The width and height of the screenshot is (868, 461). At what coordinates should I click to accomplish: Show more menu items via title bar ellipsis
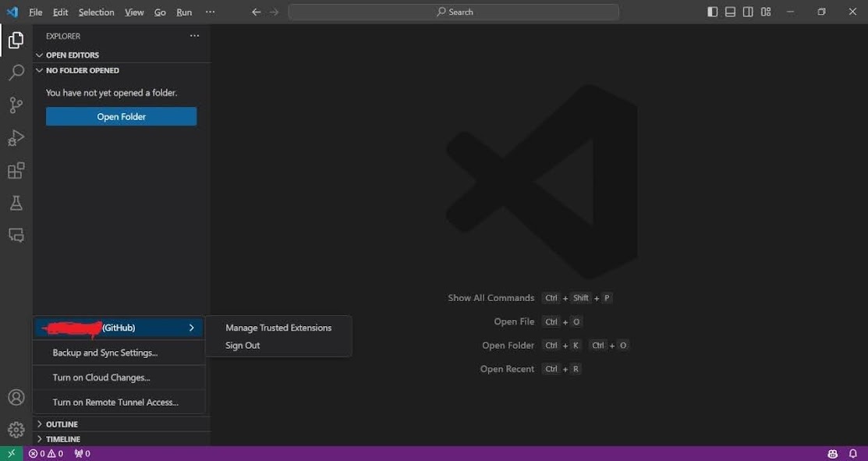tap(211, 12)
